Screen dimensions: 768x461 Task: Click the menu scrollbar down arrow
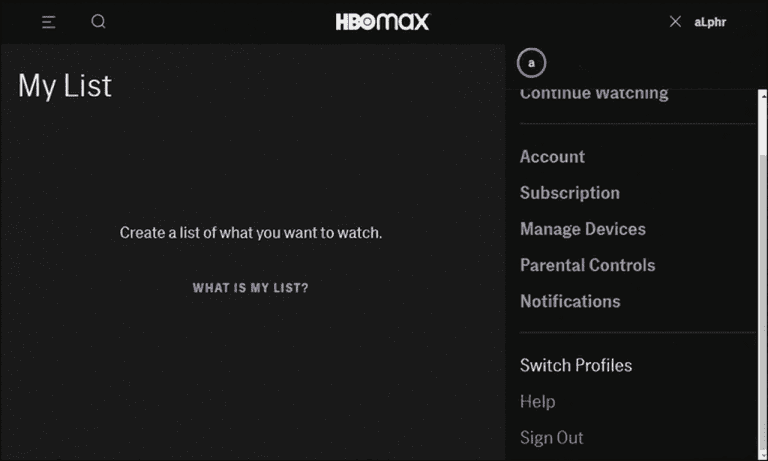pyautogui.click(x=763, y=456)
